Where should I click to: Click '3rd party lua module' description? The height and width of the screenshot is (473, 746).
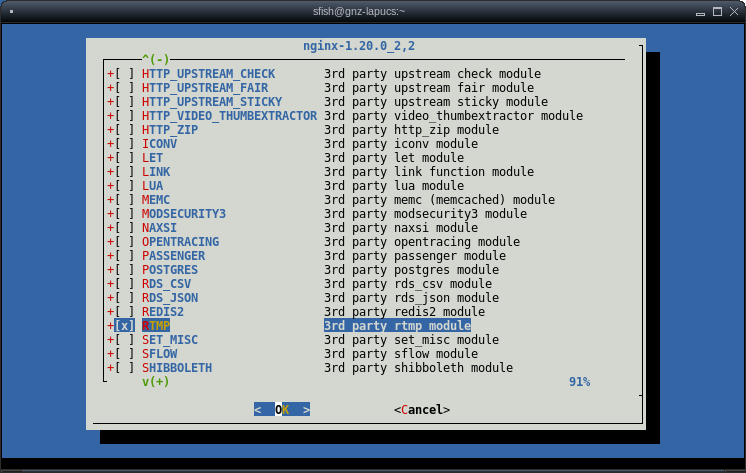pos(394,186)
